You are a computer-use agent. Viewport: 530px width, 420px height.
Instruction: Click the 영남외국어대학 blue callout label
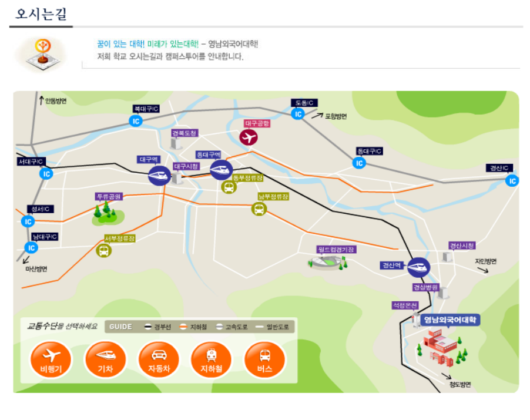(x=450, y=320)
